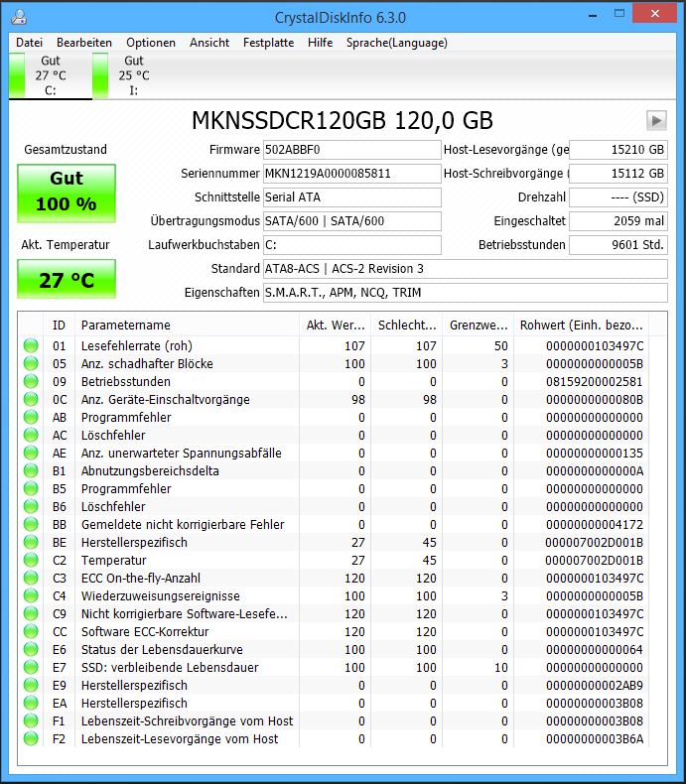Click status dot for Anz. schadhafter Blöcke
This screenshot has height=784, width=686.
click(x=31, y=363)
